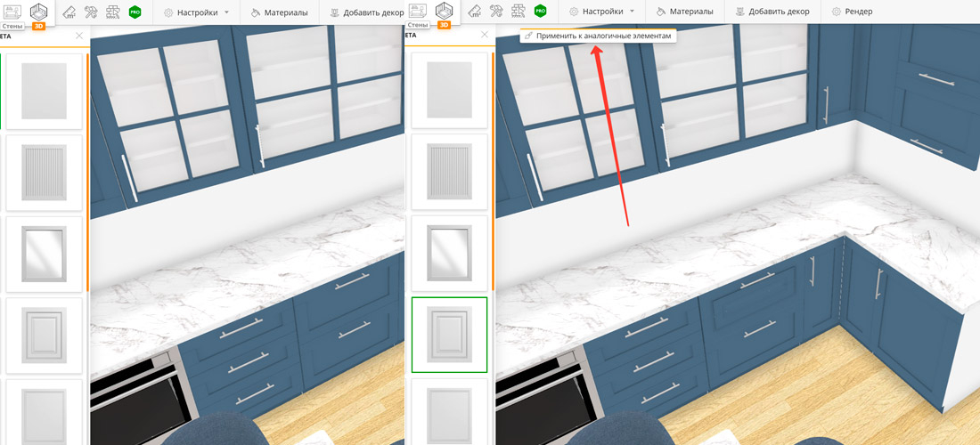Open the hammer and wrench tools in right screenshot
This screenshot has height=445, width=980.
496,12
